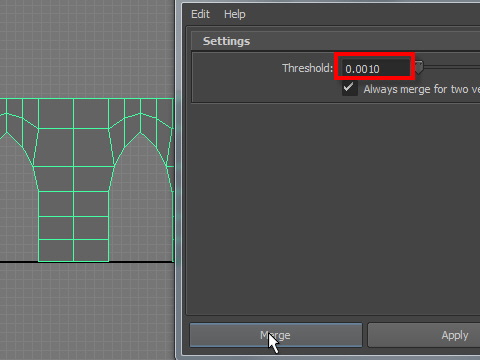Select the column's central vertical edge
This screenshot has width=480, height=360.
point(74,180)
